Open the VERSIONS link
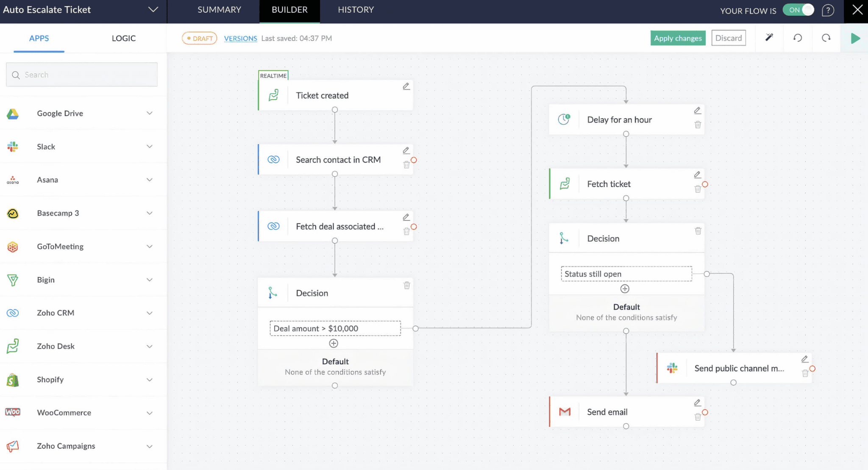 point(240,38)
